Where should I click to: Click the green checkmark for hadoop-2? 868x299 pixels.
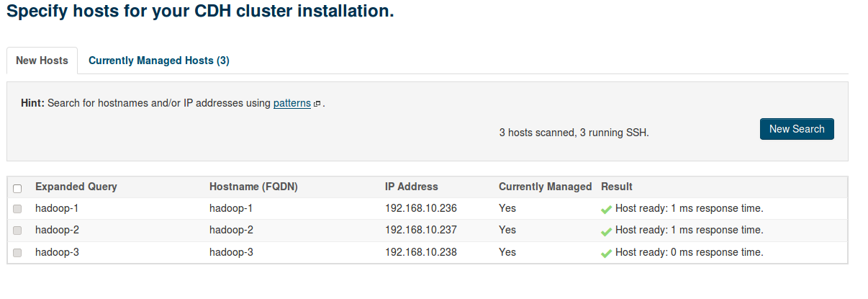[x=607, y=231]
